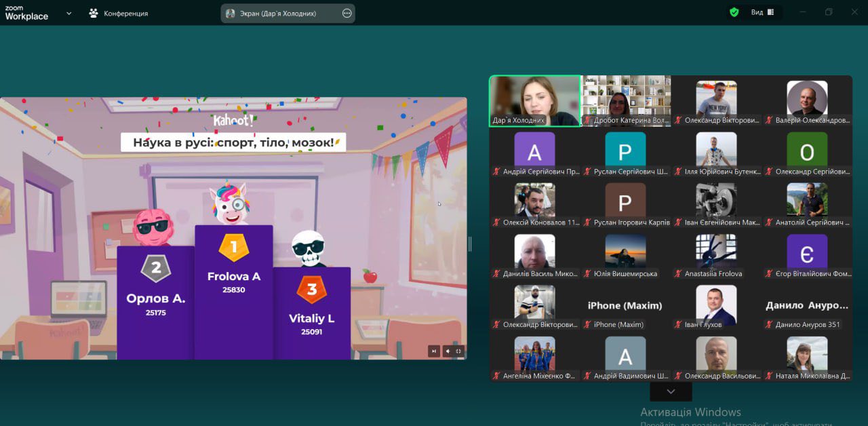Expand next page of participant gallery

(x=671, y=391)
